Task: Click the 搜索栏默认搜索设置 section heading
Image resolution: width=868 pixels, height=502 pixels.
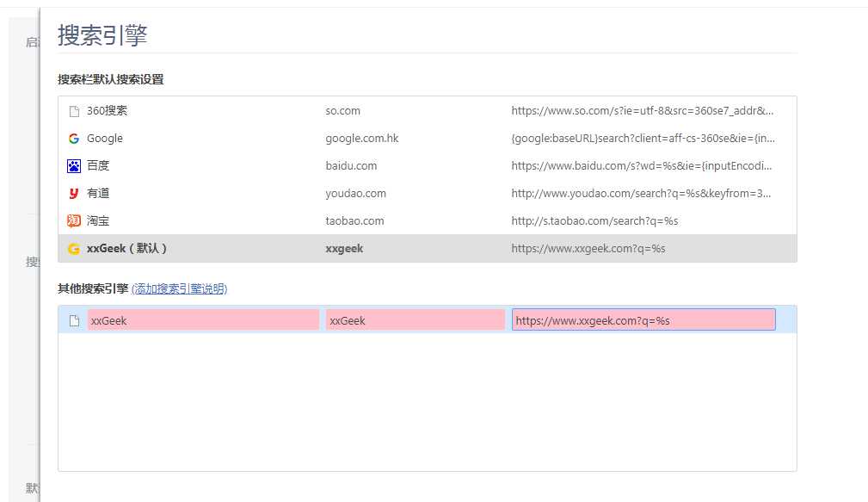Action: point(111,79)
